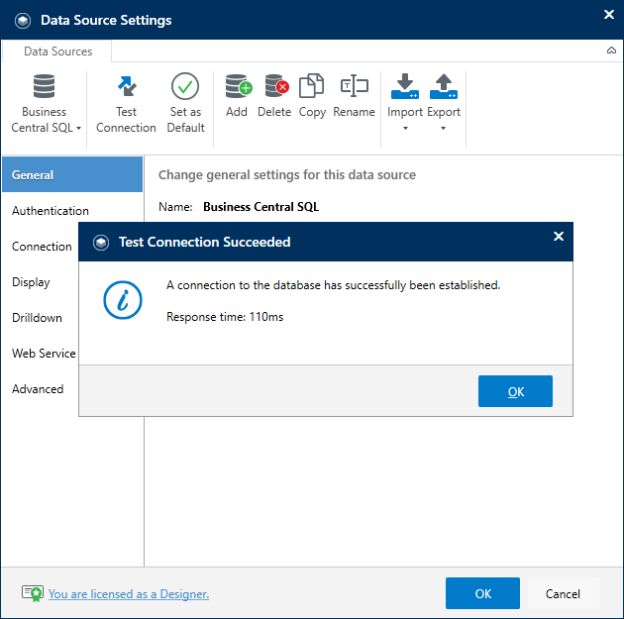Rename the data source
Screen dimensions: 624x619
[354, 96]
